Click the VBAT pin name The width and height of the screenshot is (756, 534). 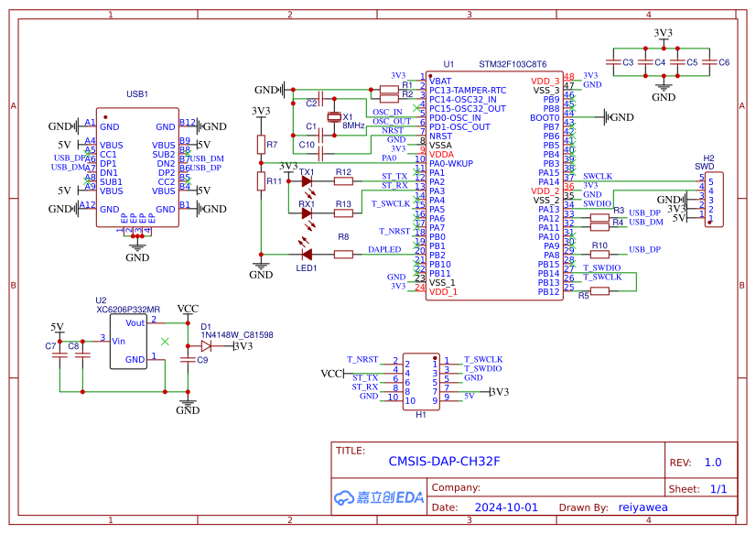pyautogui.click(x=440, y=81)
